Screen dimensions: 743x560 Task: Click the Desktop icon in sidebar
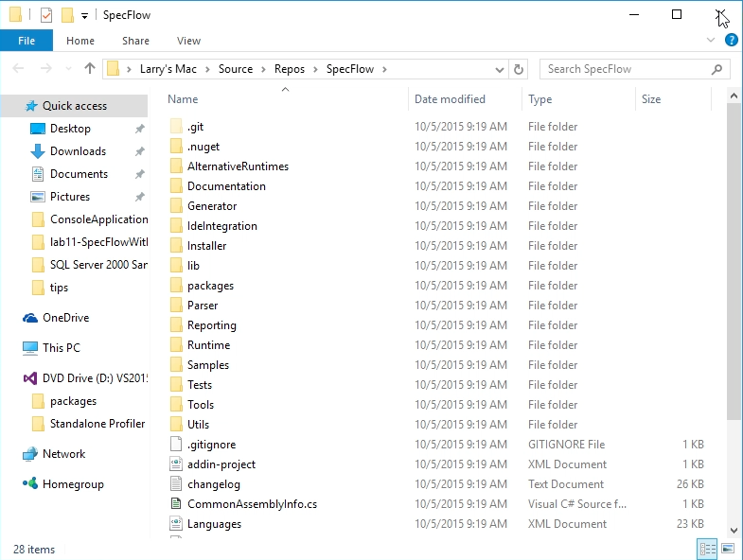coord(38,129)
